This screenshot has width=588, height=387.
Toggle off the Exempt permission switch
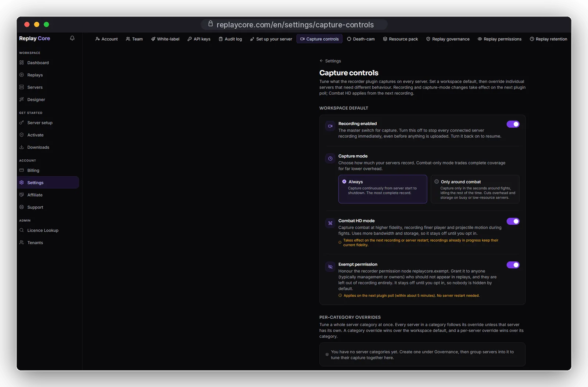513,265
